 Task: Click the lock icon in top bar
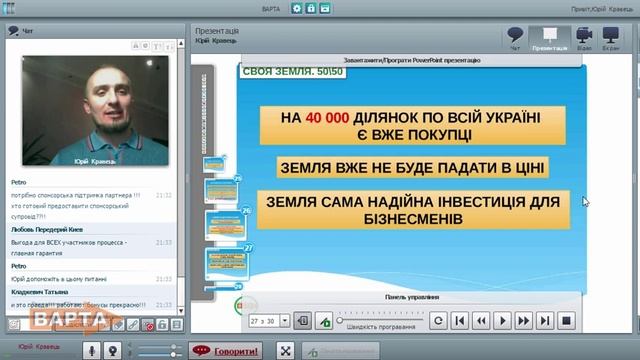tap(311, 8)
